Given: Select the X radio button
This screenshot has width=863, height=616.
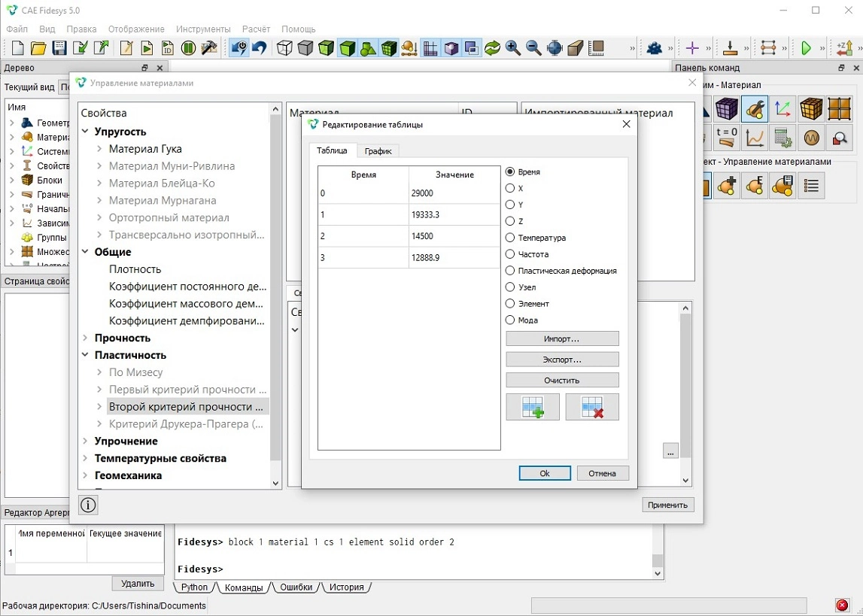Looking at the screenshot, I should [x=509, y=188].
